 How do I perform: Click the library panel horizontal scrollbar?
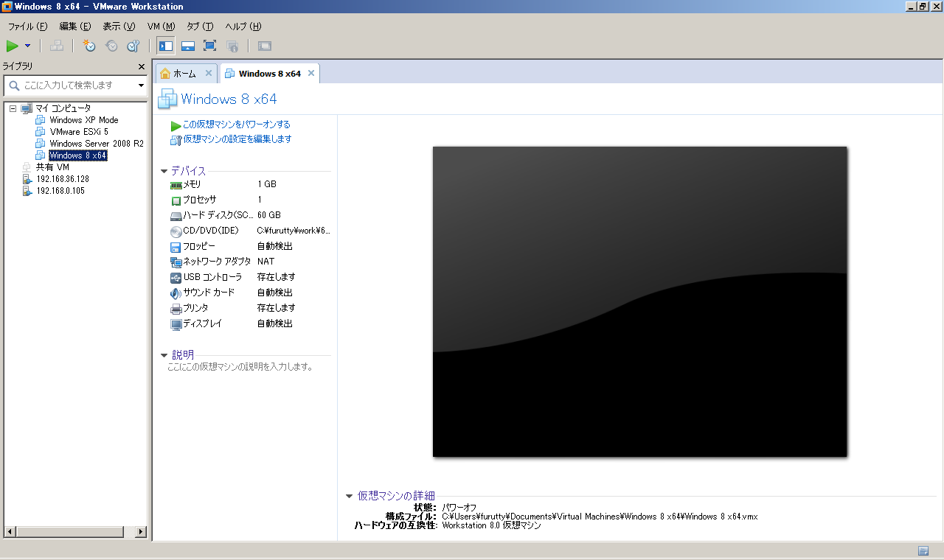[75, 531]
